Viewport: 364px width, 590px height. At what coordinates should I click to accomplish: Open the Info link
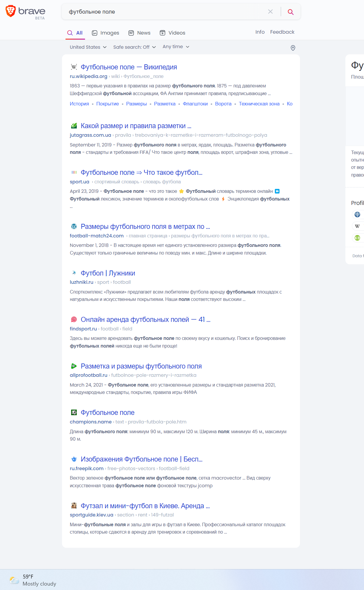coord(260,32)
